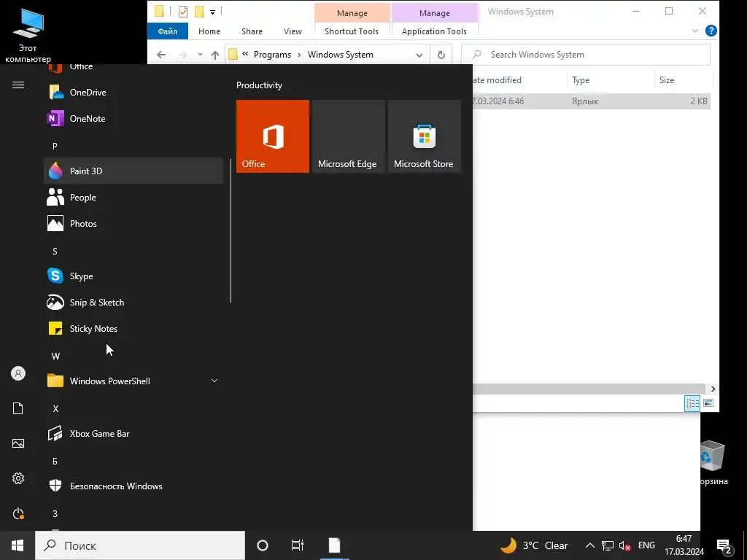This screenshot has width=747, height=560.
Task: Open the Microsoft Edge tile
Action: [348, 136]
